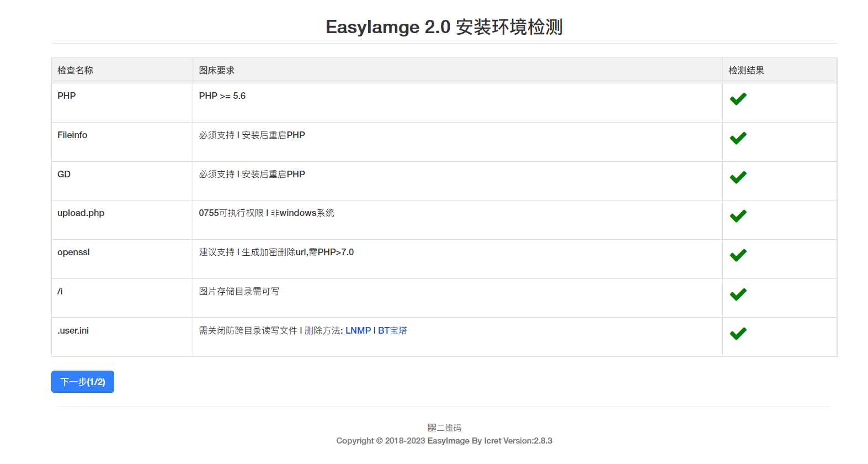Image resolution: width=868 pixels, height=464 pixels.
Task: Click the '图片存储目录需可写' requirement text
Action: click(x=239, y=291)
